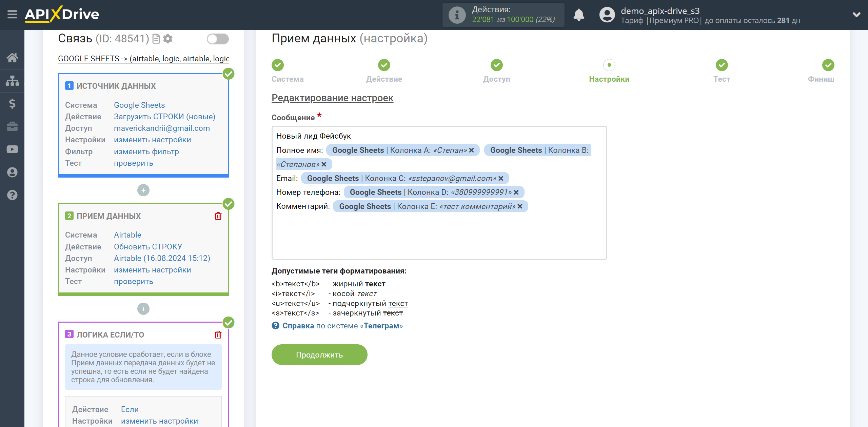Viewport: 868px width, 427px height.
Task: Open connection settings gear
Action: click(x=168, y=39)
